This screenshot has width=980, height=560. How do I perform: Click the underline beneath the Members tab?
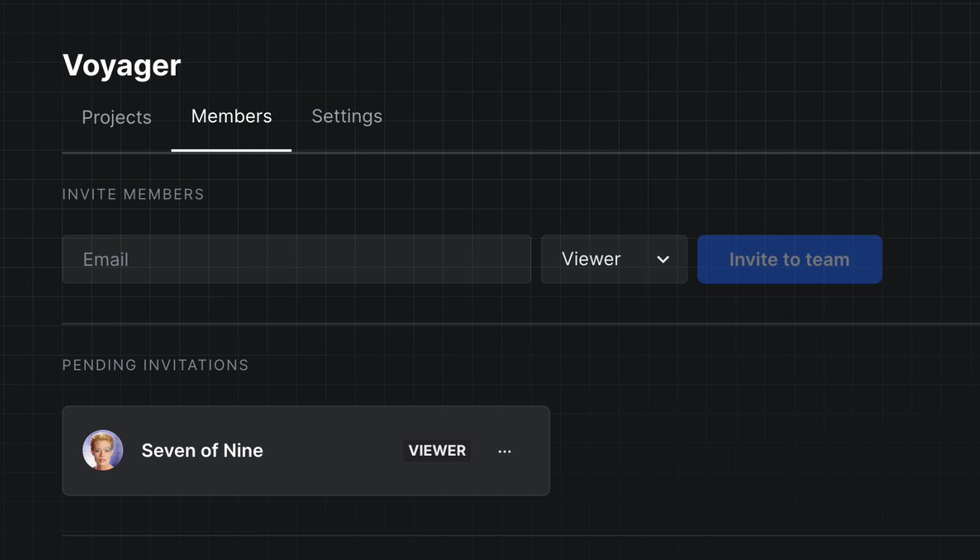click(231, 150)
